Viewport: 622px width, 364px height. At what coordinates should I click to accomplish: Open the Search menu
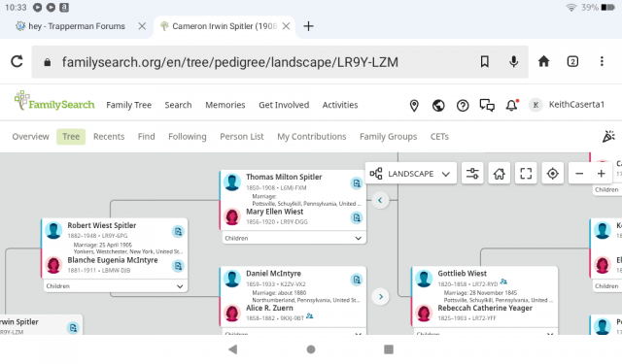[x=178, y=105]
